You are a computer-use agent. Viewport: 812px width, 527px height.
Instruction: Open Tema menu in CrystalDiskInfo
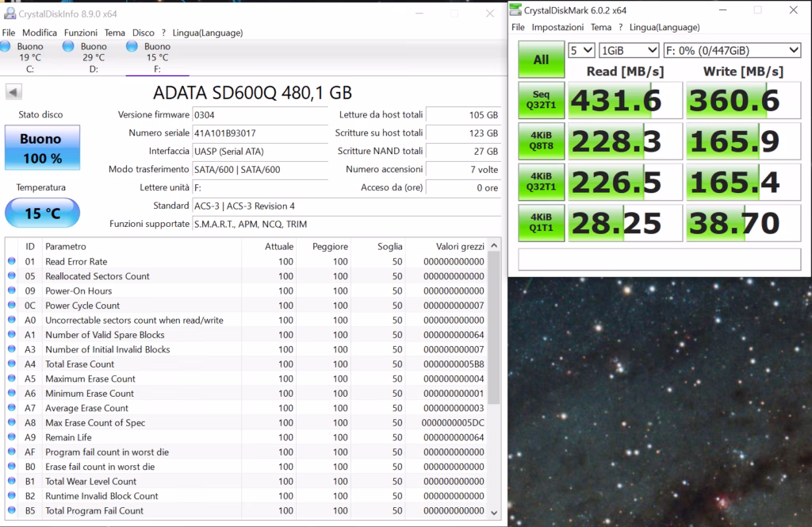[x=114, y=33]
